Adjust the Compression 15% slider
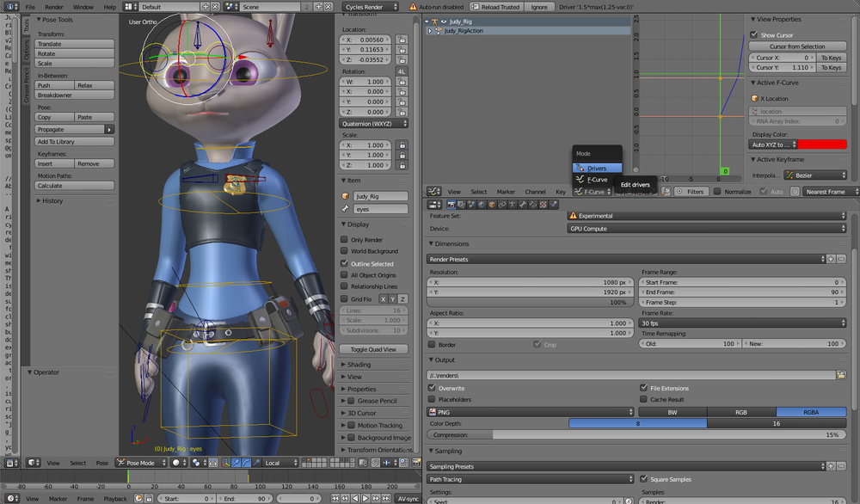Image resolution: width=860 pixels, height=504 pixels. tap(636, 435)
